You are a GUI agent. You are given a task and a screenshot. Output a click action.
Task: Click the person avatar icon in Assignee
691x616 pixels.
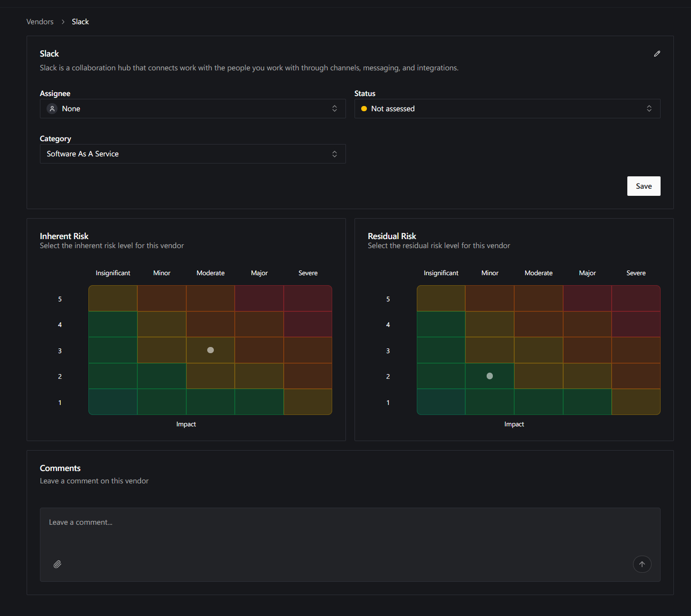click(x=52, y=109)
